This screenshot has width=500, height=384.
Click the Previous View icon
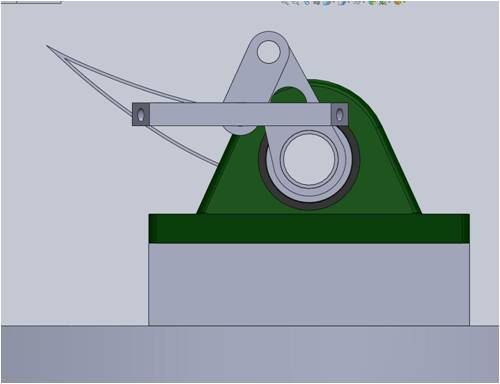point(307,3)
